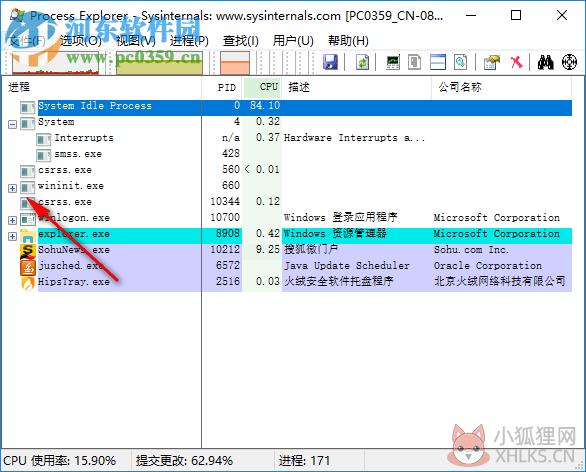Click company 'Oracle Corporation'

pos(488,266)
